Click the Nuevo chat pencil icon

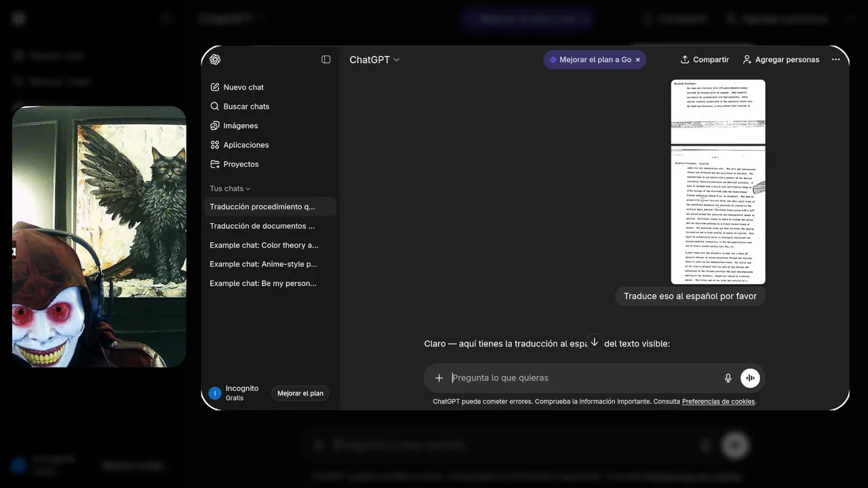[215, 87]
